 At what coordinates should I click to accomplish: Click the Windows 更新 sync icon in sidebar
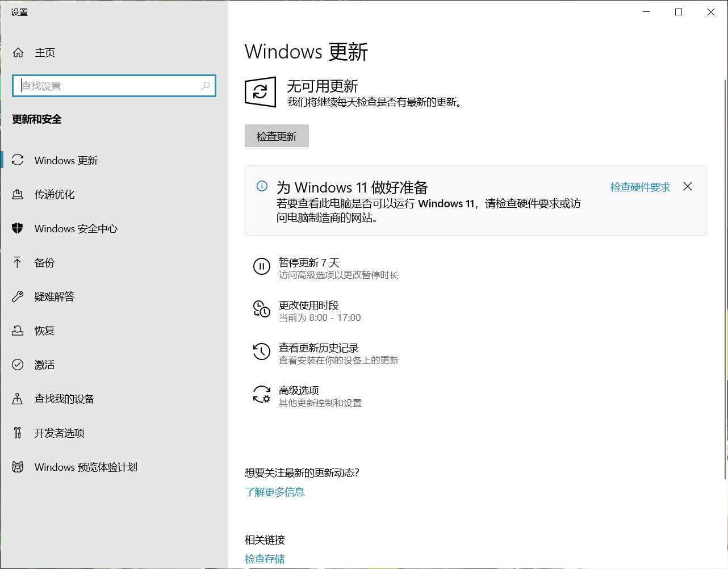18,160
